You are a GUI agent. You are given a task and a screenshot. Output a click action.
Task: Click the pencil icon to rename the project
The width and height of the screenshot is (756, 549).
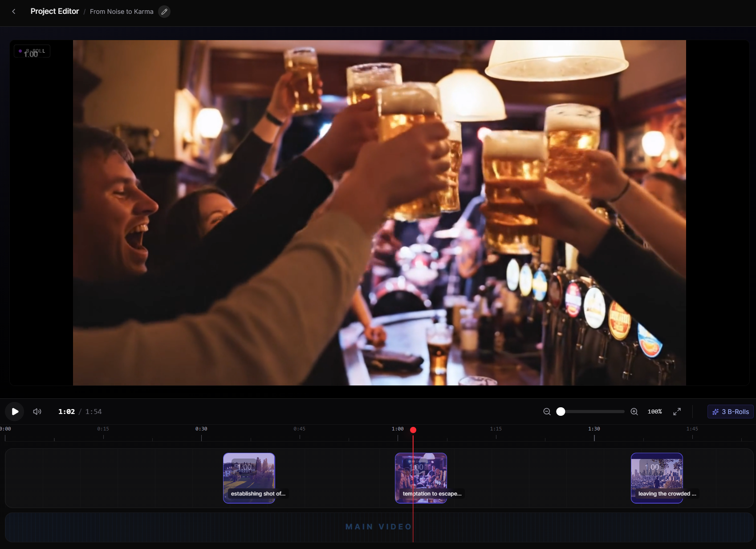164,12
